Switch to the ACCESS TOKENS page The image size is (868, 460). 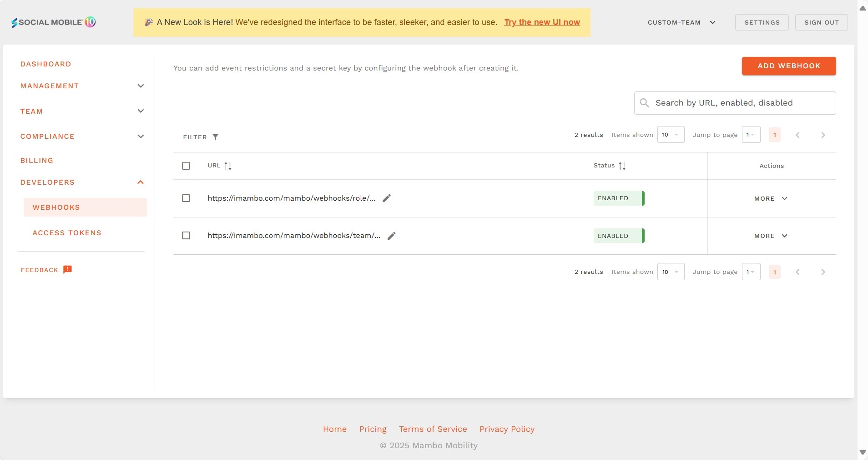click(66, 233)
